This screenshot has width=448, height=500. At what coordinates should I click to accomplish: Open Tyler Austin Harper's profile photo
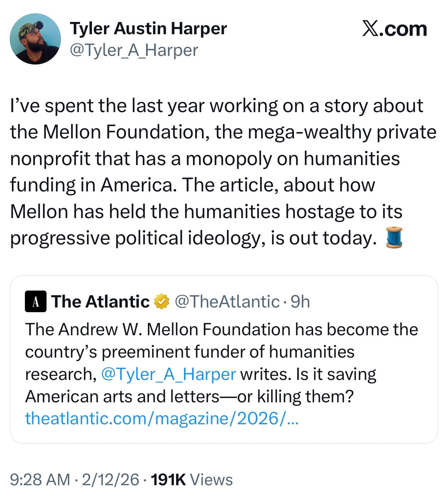35,39
